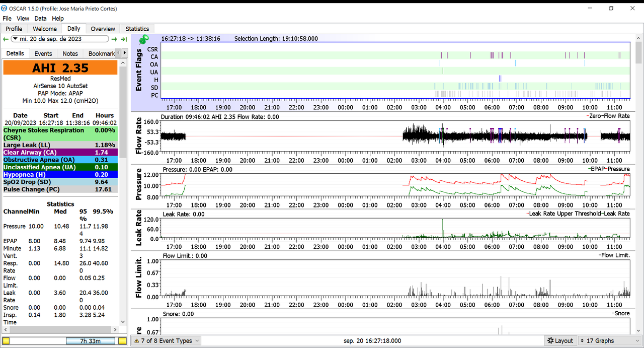Open the Details sub-tab
The height and width of the screenshot is (348, 644).
tap(15, 53)
